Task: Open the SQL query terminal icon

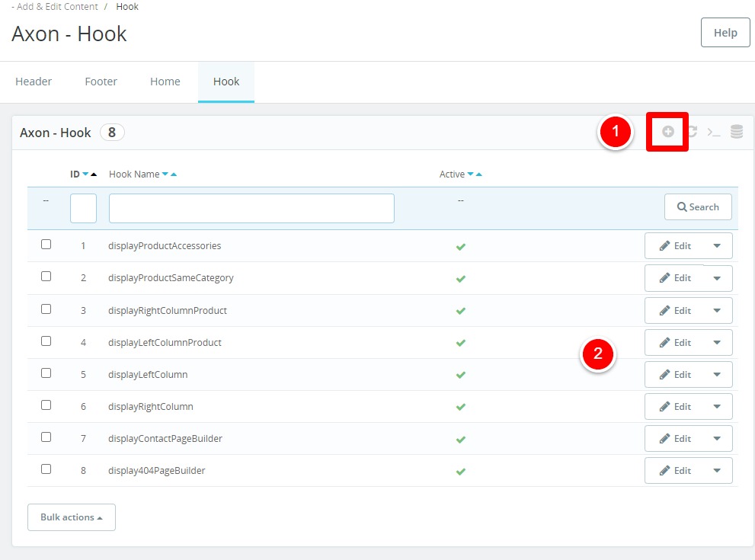Action: [x=714, y=132]
